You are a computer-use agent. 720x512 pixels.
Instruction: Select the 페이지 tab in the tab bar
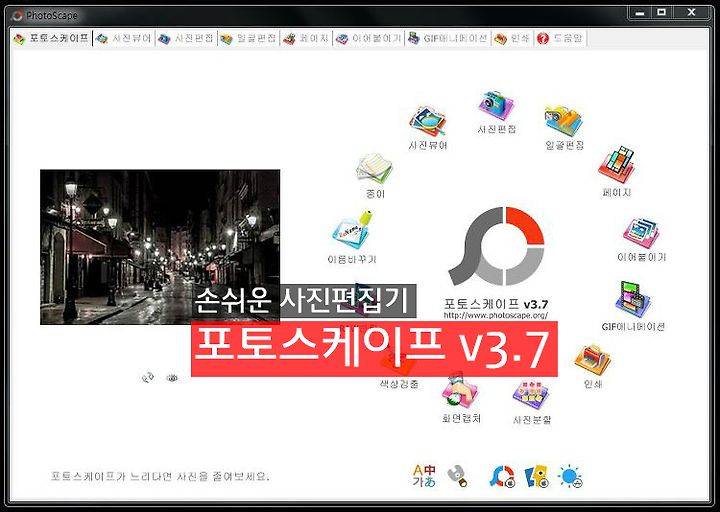click(306, 39)
